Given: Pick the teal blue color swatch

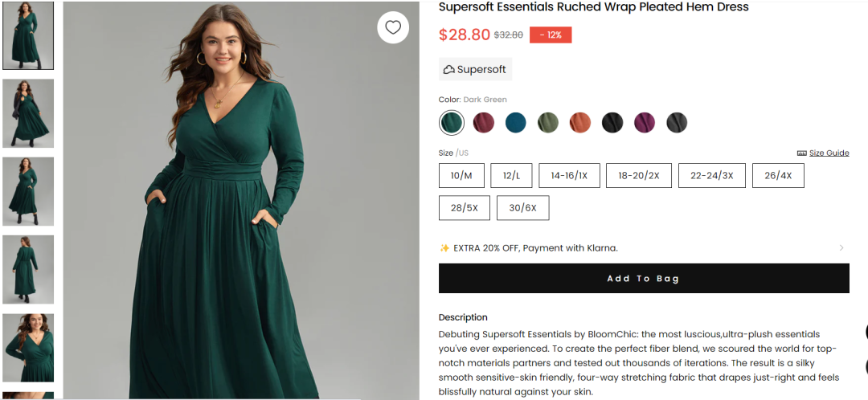Looking at the screenshot, I should click(515, 123).
